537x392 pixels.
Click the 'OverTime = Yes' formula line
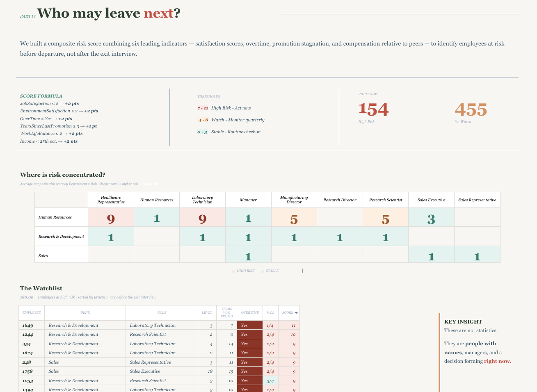coord(46,119)
